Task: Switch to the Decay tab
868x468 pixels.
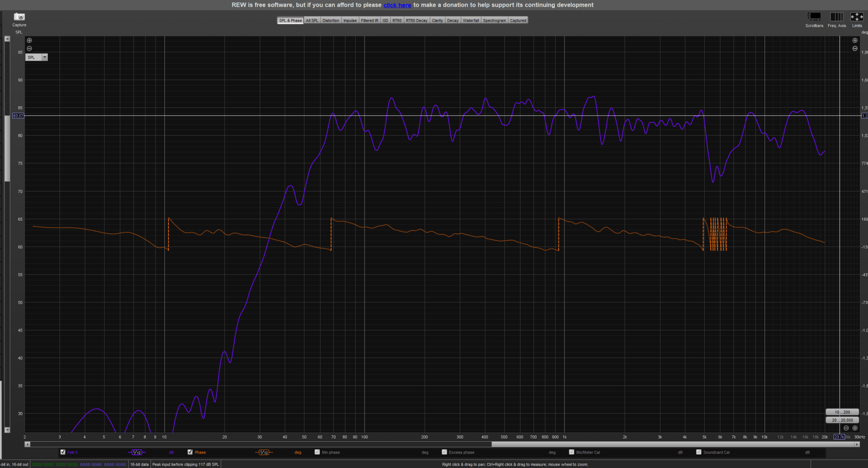Action: click(x=453, y=20)
